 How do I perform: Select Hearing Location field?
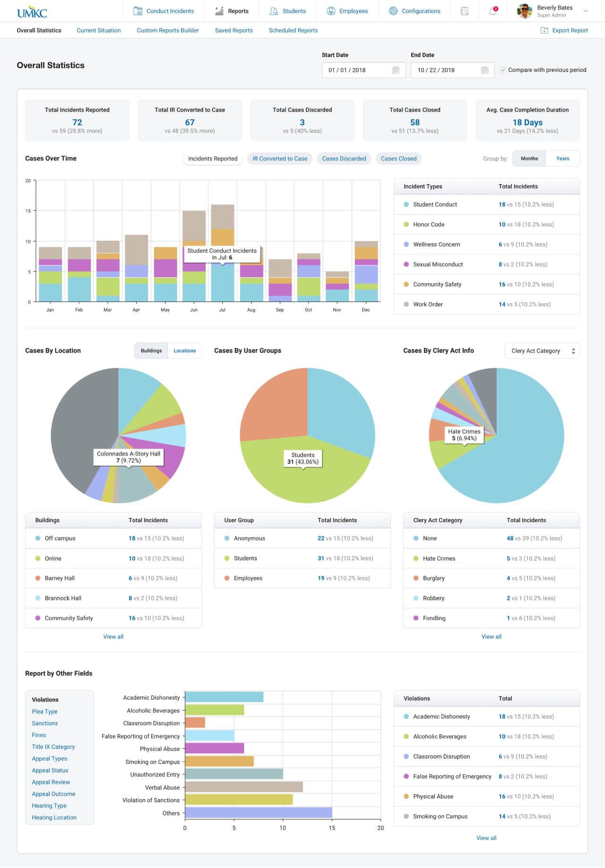(x=54, y=817)
